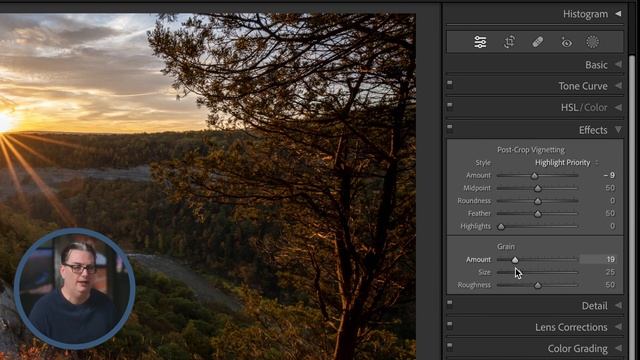Toggle the Tone Curve panel switch
The width and height of the screenshot is (640, 360).
pyautogui.click(x=450, y=84)
